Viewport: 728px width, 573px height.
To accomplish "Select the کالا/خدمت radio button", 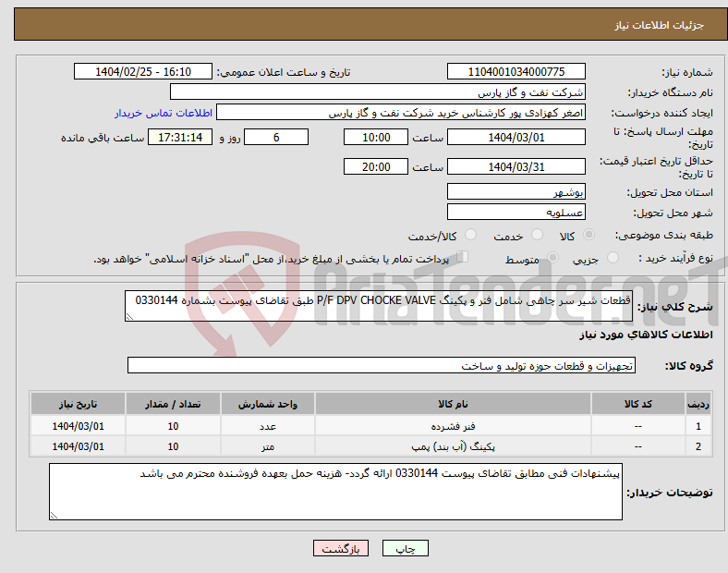I will pyautogui.click(x=471, y=235).
